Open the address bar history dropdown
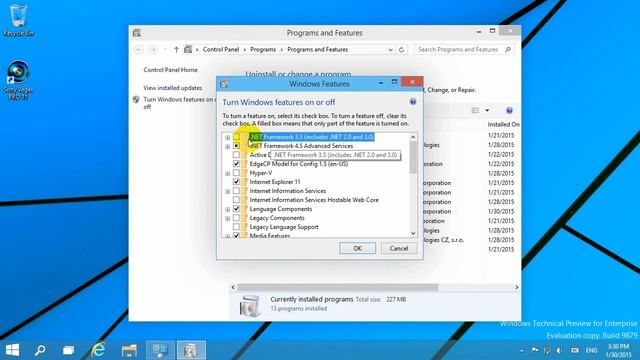Screen dimensions: 640x360 tap(391, 50)
